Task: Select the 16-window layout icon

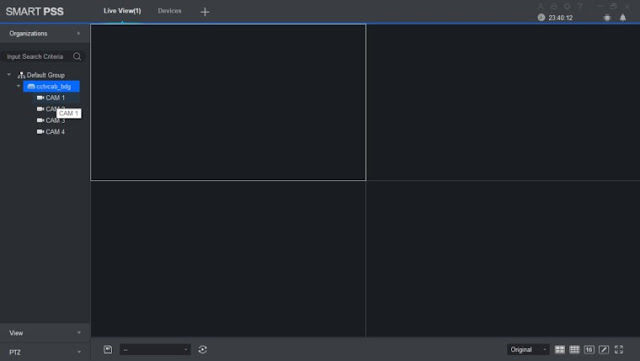Action: (589, 350)
